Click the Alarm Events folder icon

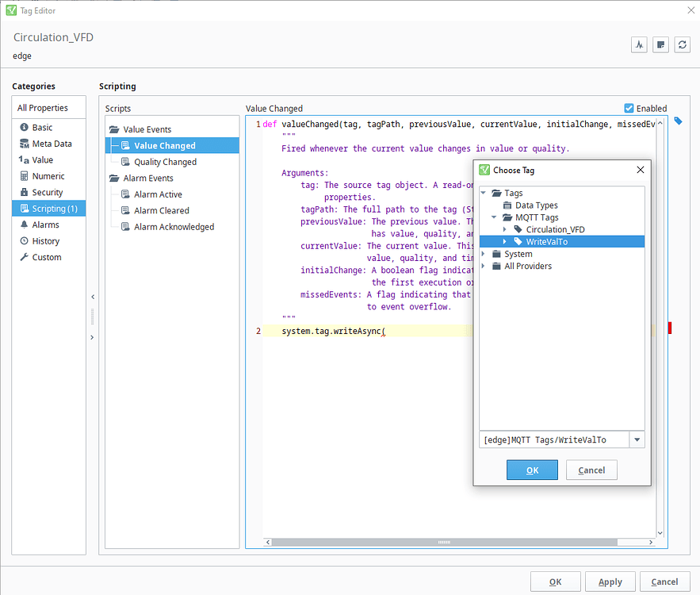pyautogui.click(x=114, y=178)
